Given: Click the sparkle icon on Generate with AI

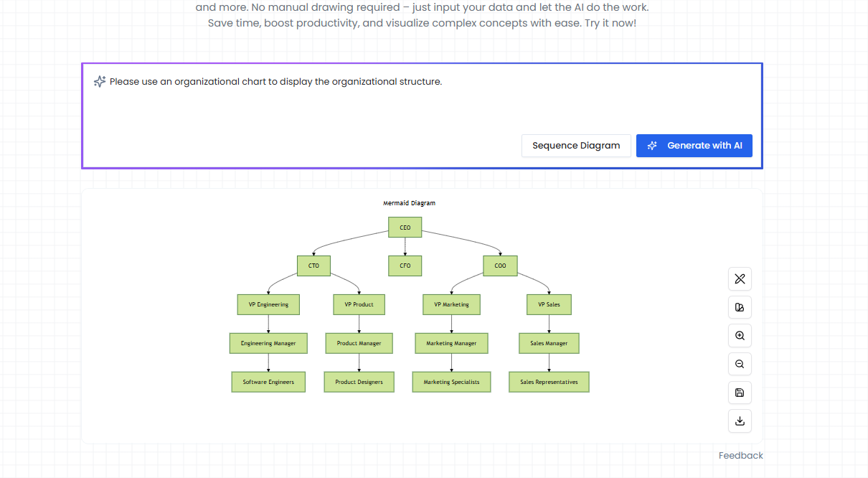Looking at the screenshot, I should pos(651,145).
